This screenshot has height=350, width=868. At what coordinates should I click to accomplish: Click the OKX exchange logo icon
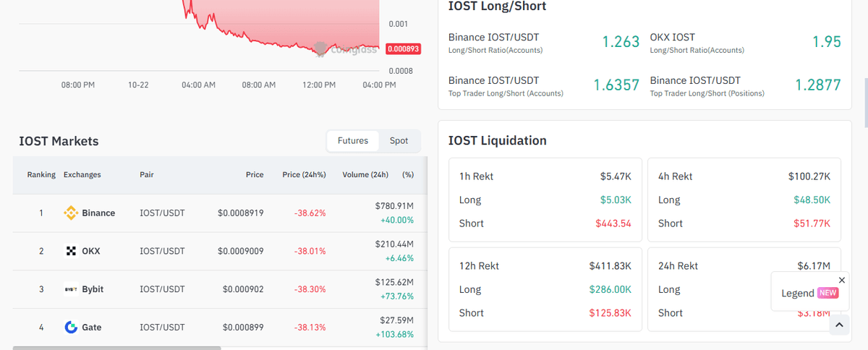coord(71,251)
